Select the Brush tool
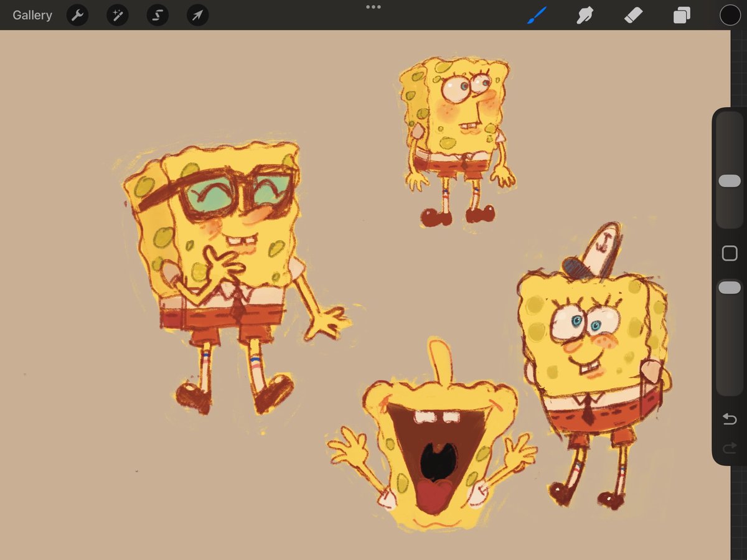 pyautogui.click(x=537, y=15)
